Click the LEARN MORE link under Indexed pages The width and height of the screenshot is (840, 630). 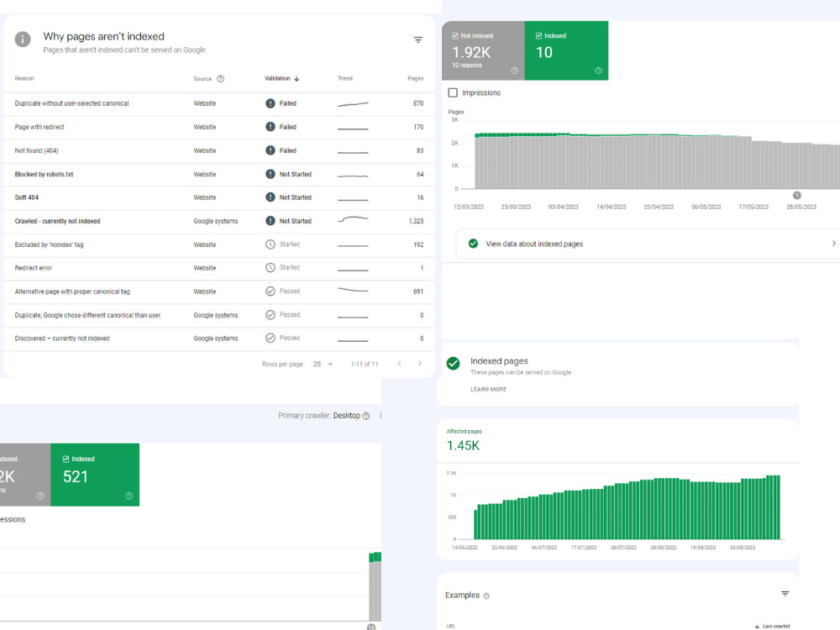pos(488,390)
